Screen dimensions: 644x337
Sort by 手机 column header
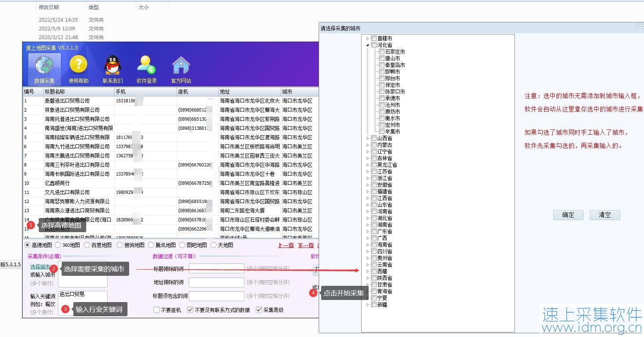pos(145,92)
